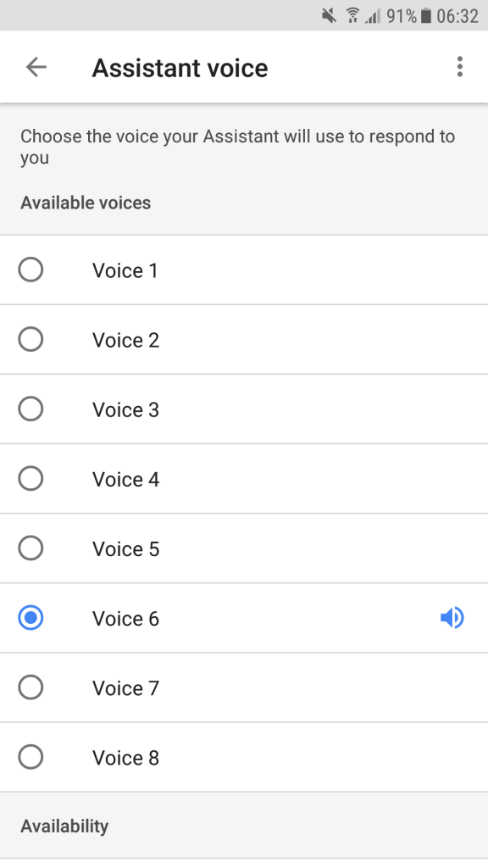
Task: Go back using the arrow icon
Action: (36, 67)
